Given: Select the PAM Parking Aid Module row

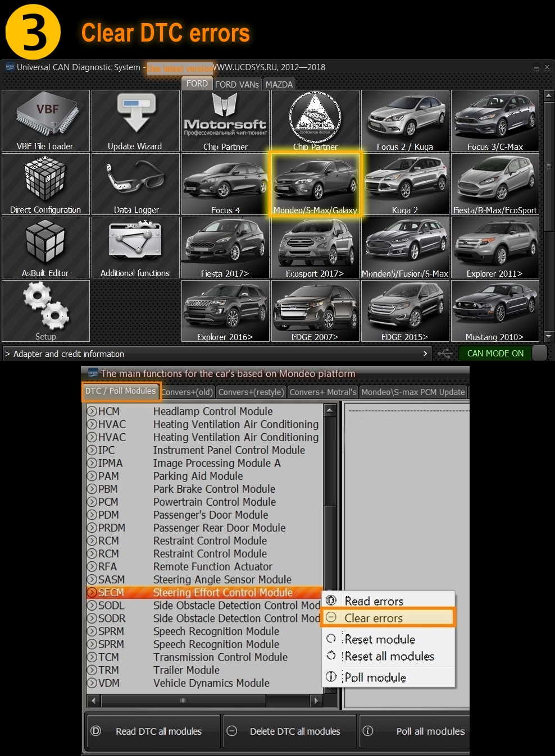Looking at the screenshot, I should [205, 476].
